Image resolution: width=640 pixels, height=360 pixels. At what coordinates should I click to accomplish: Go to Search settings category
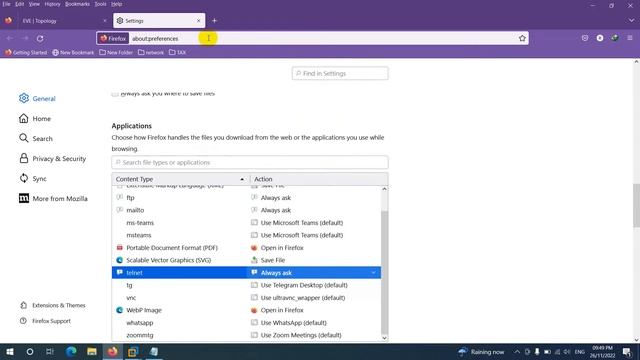tap(36, 138)
